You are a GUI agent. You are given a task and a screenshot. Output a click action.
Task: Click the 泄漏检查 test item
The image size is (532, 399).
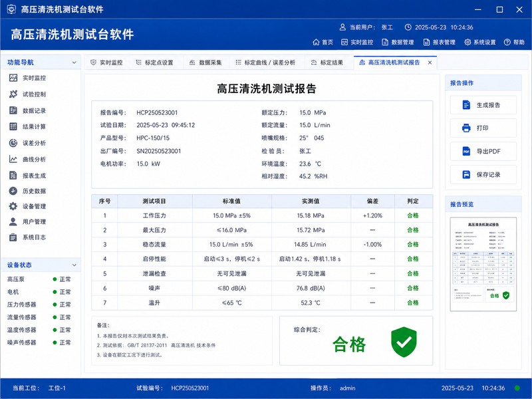[154, 273]
